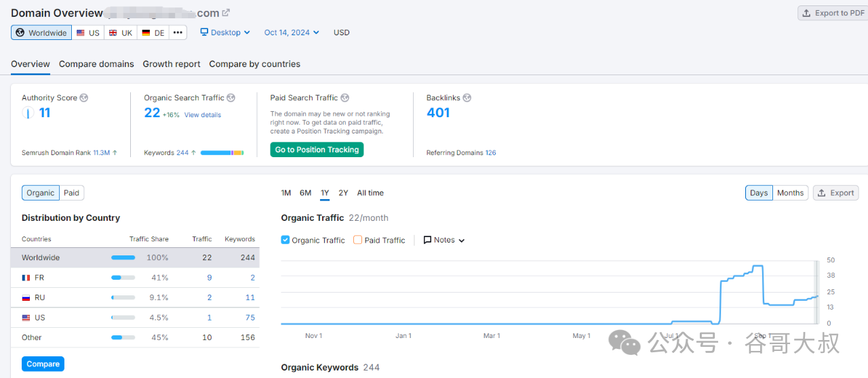Screen dimensions: 868x378
Task: Click the Export to PDF button
Action: tap(833, 13)
